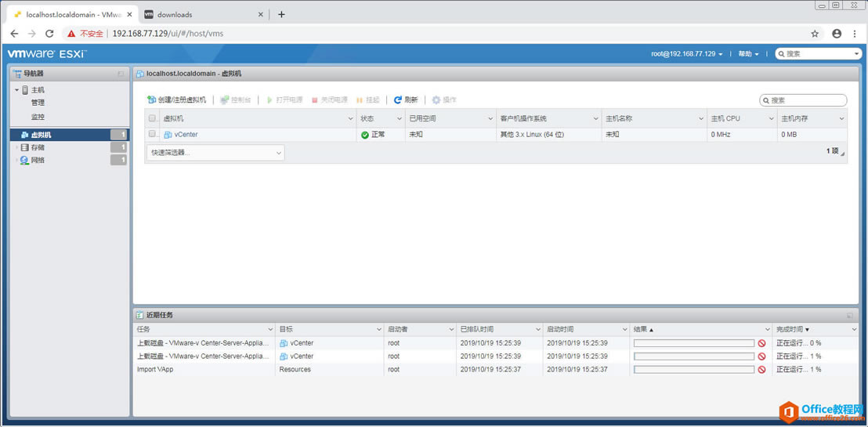Open the vCenter virtual machine link
868x427 pixels.
pyautogui.click(x=186, y=134)
